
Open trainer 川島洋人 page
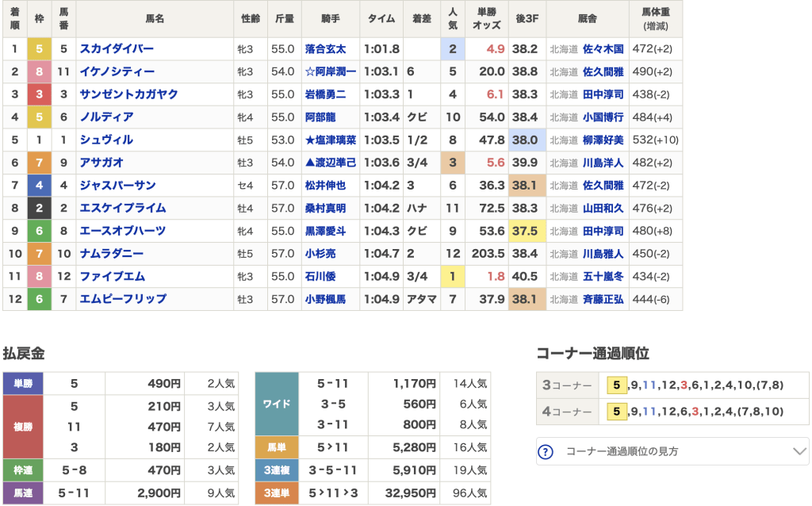click(x=603, y=163)
